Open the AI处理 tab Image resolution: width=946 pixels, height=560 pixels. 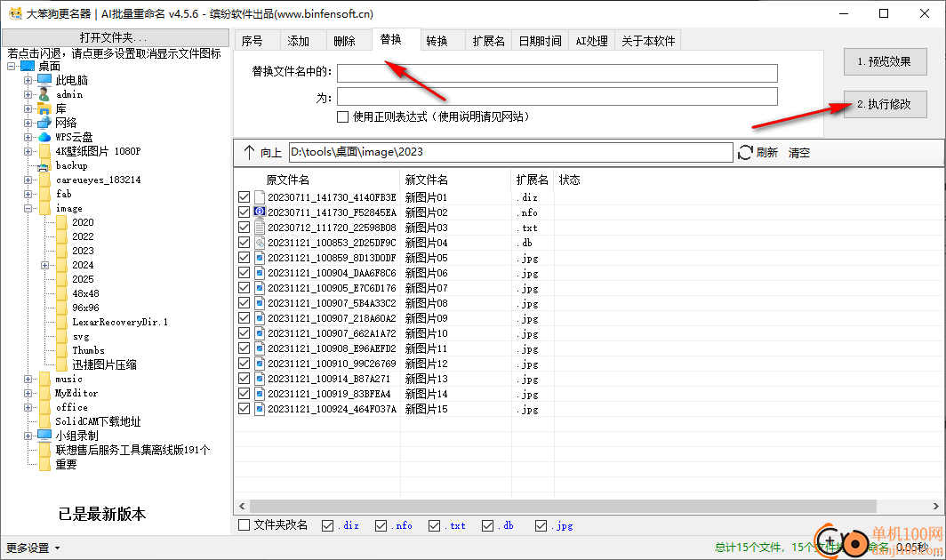591,40
